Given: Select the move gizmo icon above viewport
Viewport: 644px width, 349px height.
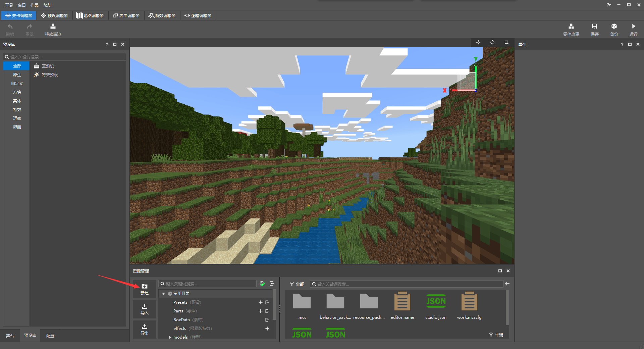Looking at the screenshot, I should point(478,42).
